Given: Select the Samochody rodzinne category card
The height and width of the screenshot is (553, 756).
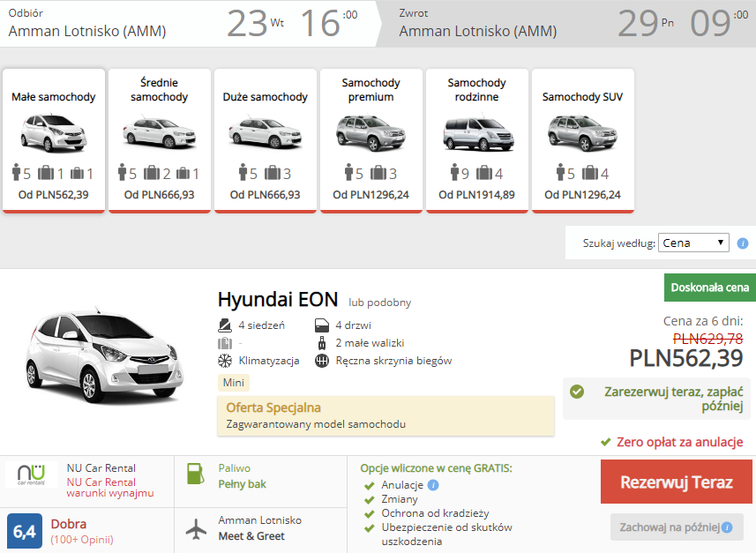Looking at the screenshot, I should (x=477, y=140).
